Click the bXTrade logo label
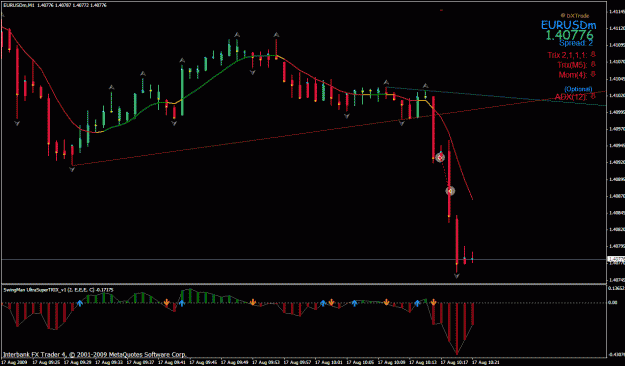This screenshot has width=625, height=366. (x=575, y=16)
